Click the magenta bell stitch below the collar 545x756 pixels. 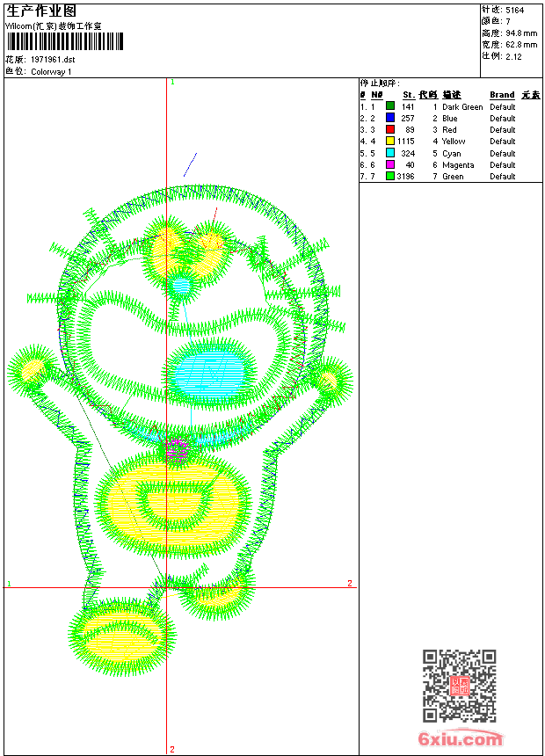coord(177,449)
